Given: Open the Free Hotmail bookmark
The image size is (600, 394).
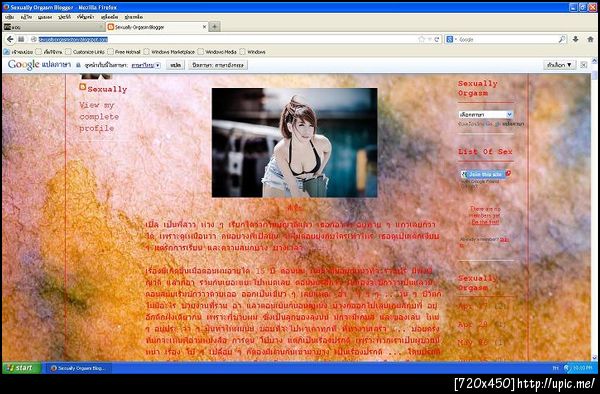Looking at the screenshot, I should (124, 52).
